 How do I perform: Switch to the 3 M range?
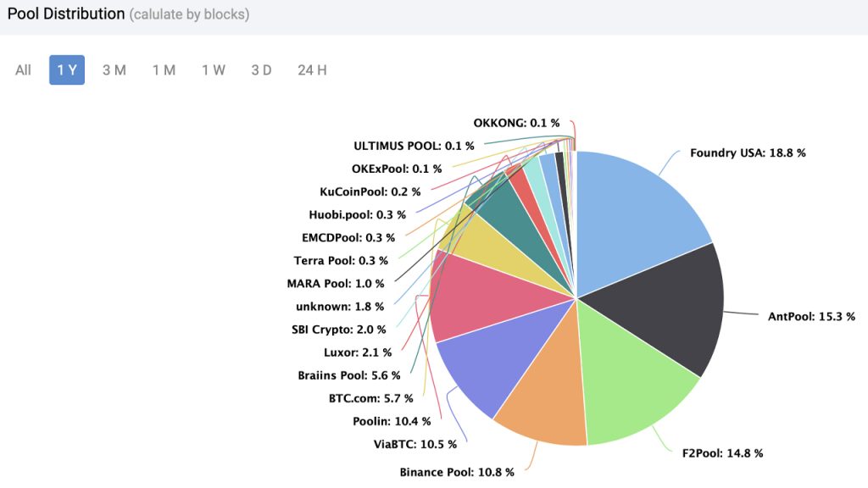click(x=114, y=70)
